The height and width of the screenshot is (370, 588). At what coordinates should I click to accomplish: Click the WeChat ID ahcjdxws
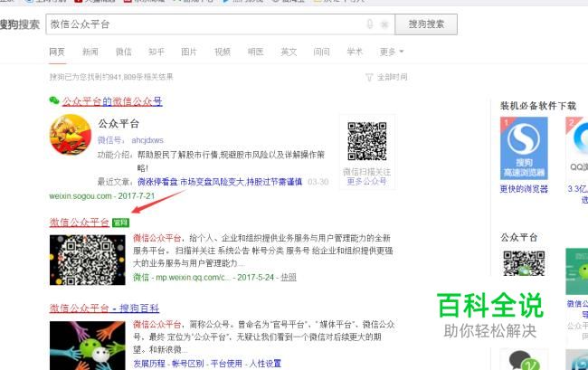tap(147, 140)
